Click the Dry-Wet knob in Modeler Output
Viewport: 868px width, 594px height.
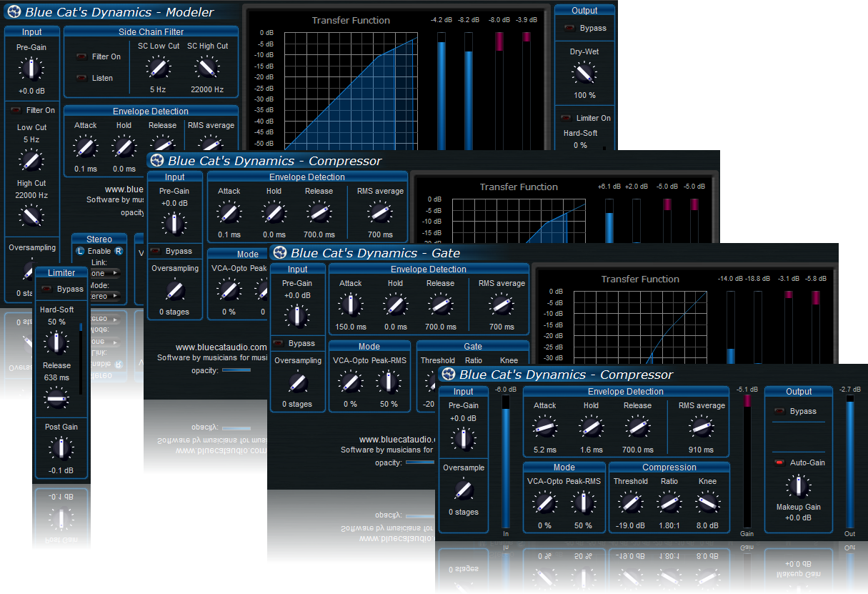coord(584,73)
